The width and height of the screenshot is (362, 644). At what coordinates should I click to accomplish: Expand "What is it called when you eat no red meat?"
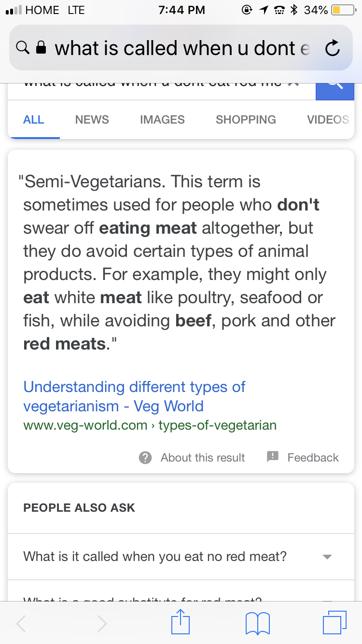pos(181,557)
